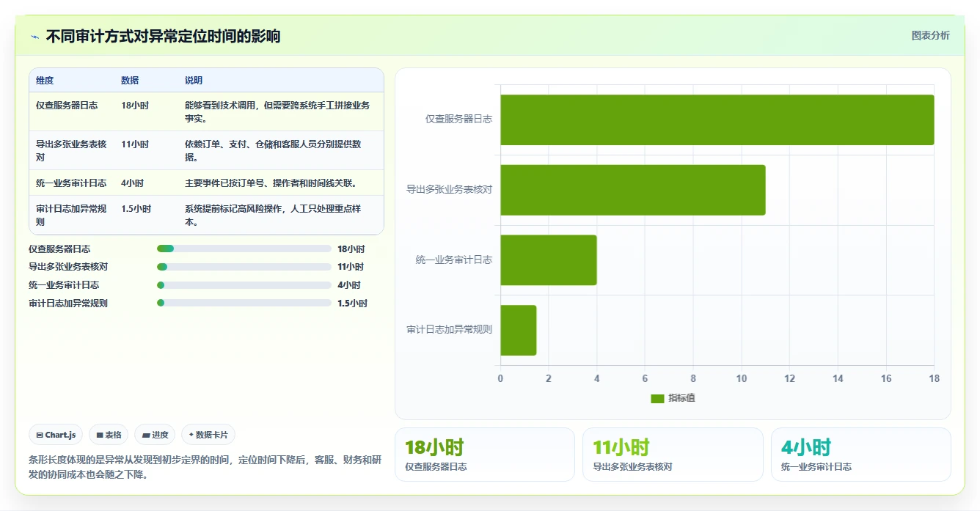This screenshot has width=980, height=511.
Task: Click the 11小时 table cell
Action: (135, 144)
